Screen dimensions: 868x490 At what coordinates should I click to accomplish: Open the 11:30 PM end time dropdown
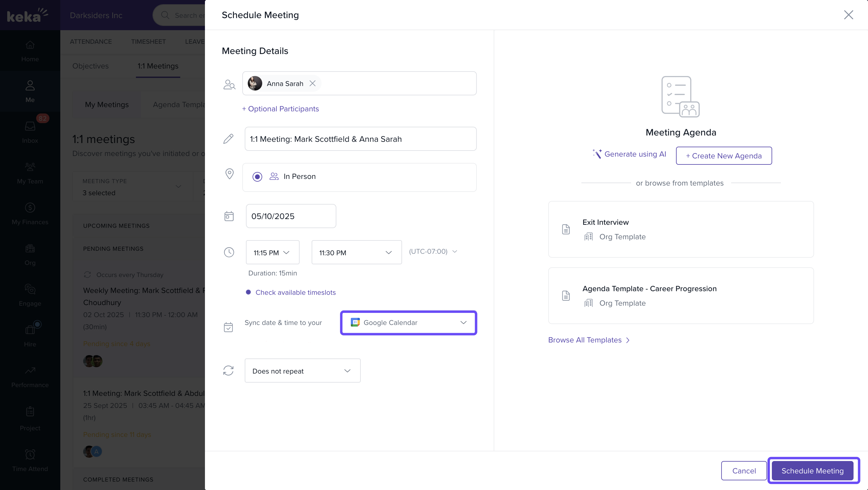tap(356, 253)
